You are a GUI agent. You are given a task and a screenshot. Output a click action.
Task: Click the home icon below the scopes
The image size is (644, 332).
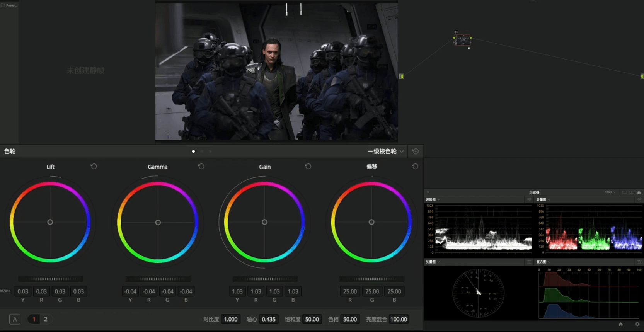pyautogui.click(x=621, y=324)
